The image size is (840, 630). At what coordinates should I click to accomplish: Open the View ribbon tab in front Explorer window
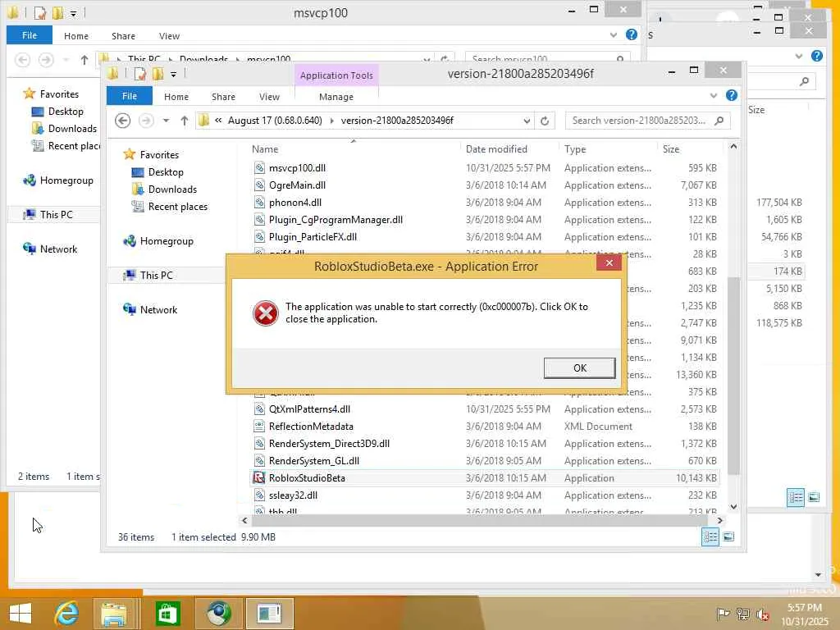[269, 97]
